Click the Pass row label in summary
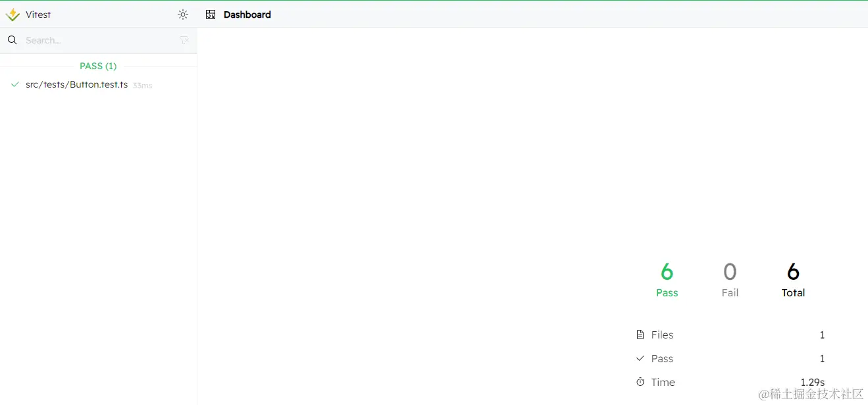Viewport: 868px width, 405px height. click(x=662, y=359)
